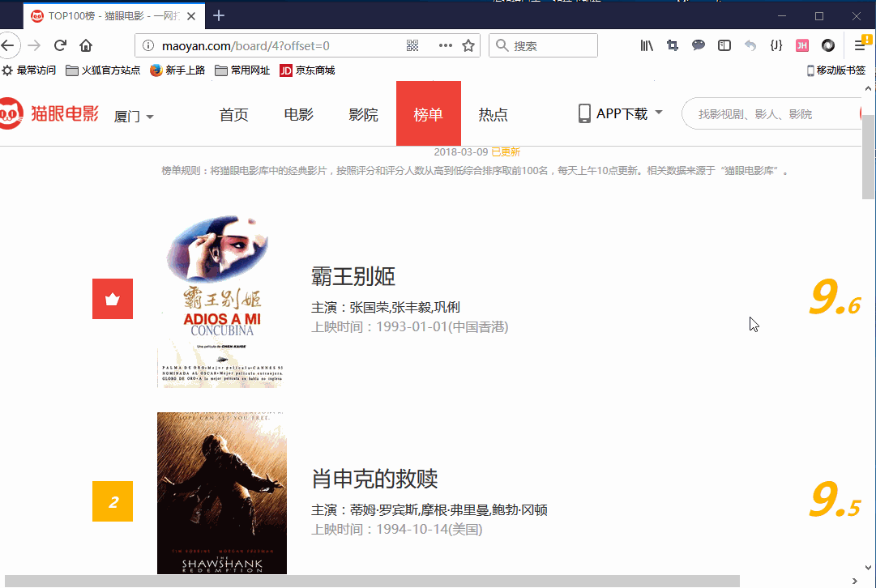
Task: Open a new browser tab
Action: click(x=219, y=15)
